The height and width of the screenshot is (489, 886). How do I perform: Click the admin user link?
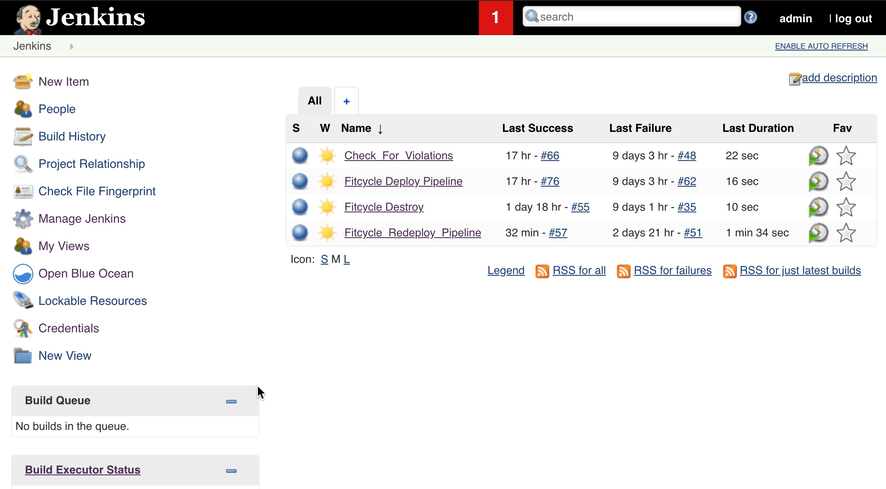796,19
